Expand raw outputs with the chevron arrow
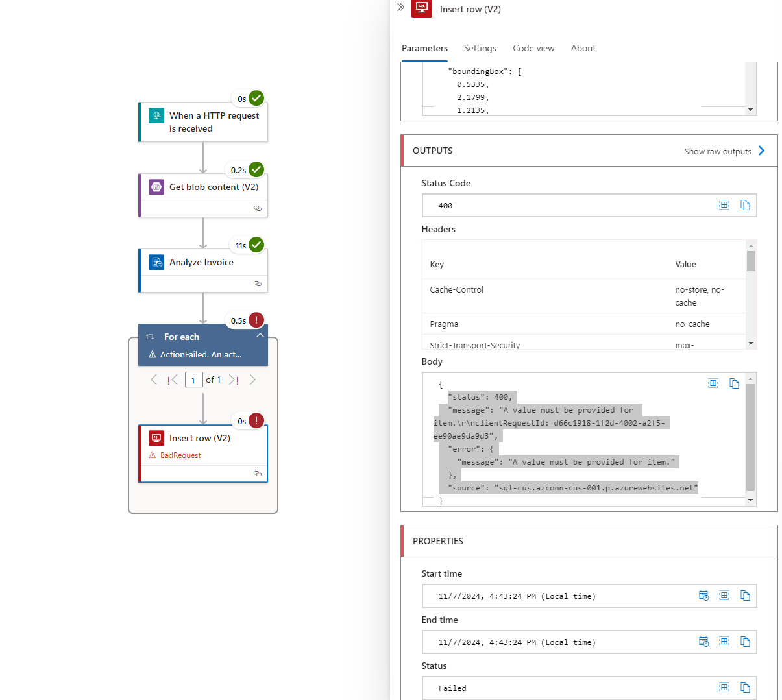 tap(762, 151)
